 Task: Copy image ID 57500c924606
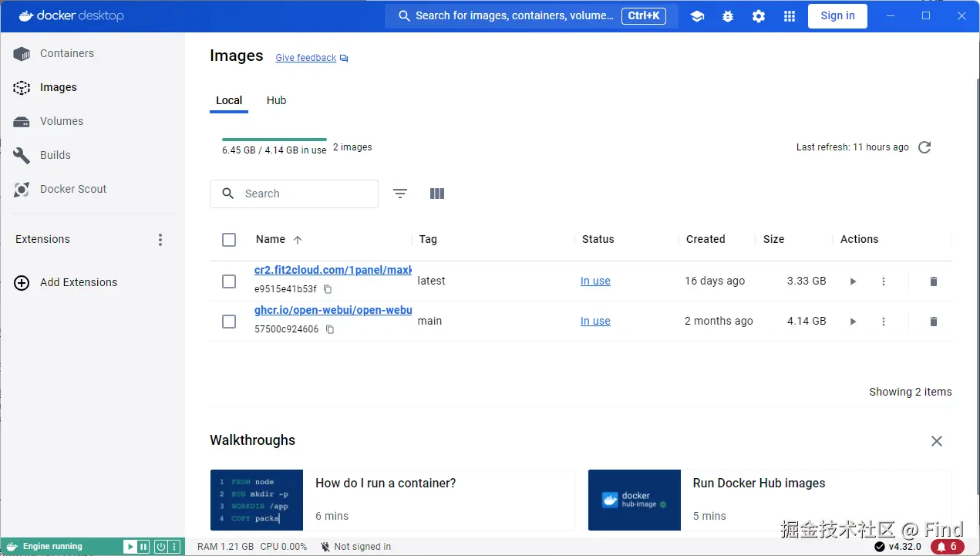coord(330,329)
